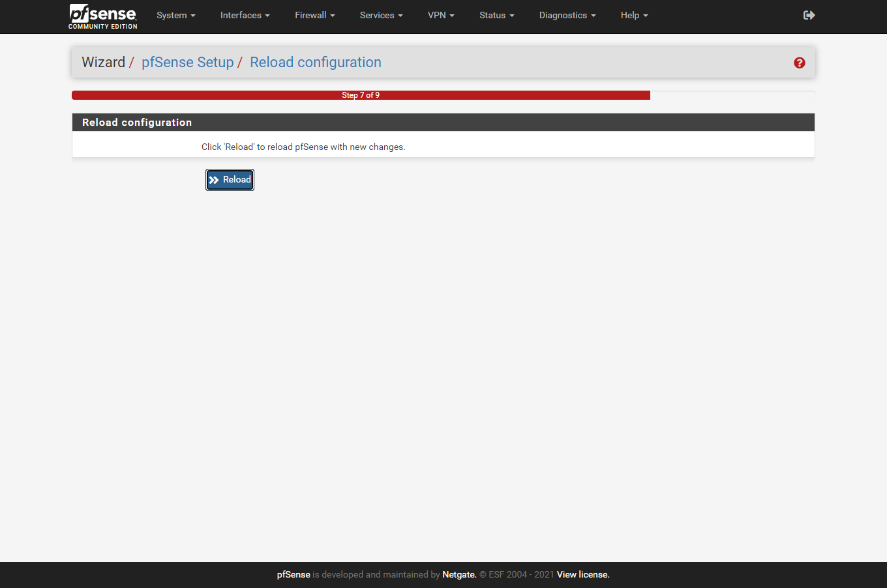Viewport: 887px width, 588px height.
Task: Expand the Status dropdown menu
Action: [x=497, y=15]
